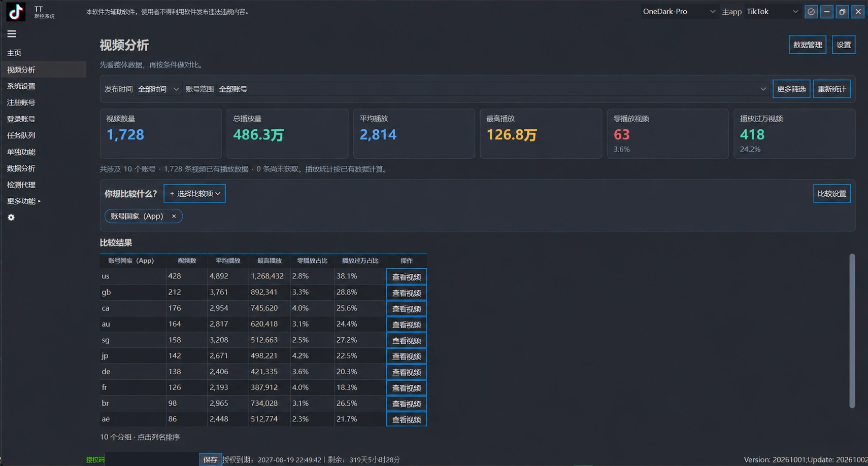868x466 pixels.
Task: Open 数据分析 in sidebar
Action: [x=21, y=168]
